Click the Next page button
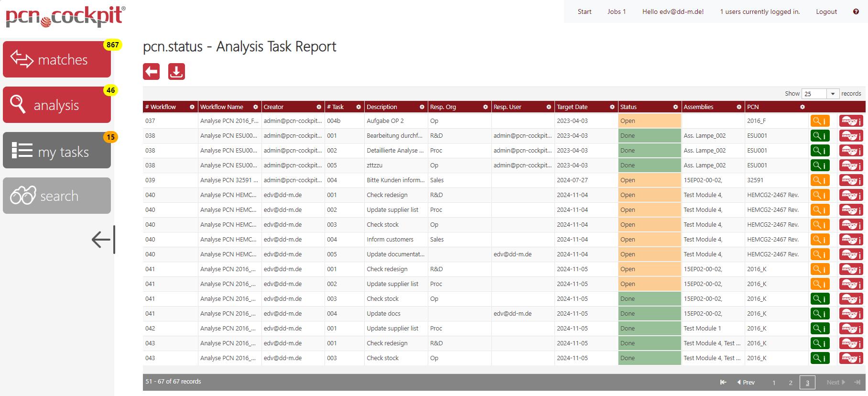The height and width of the screenshot is (396, 868). click(836, 382)
